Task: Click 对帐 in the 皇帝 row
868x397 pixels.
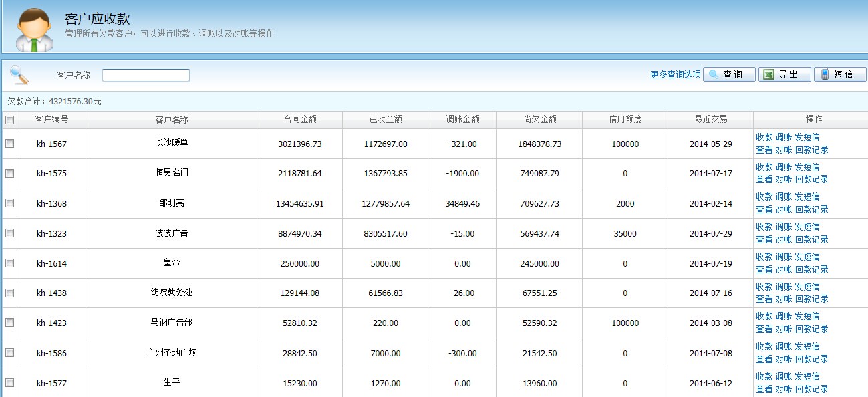Action: 783,269
